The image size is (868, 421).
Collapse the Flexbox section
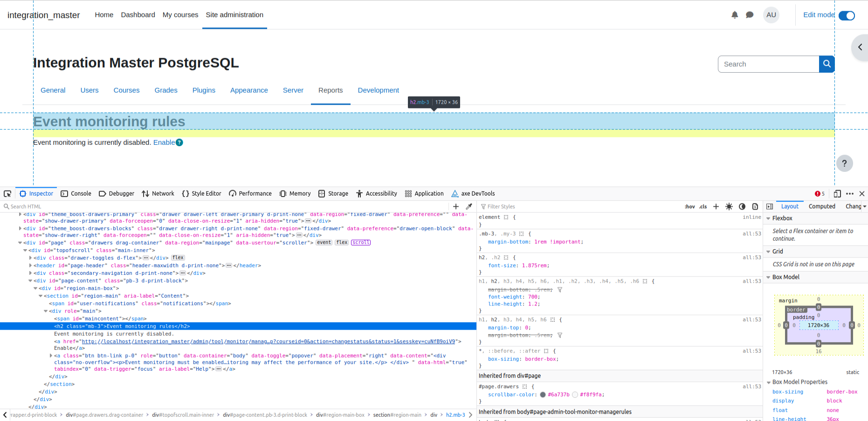768,218
